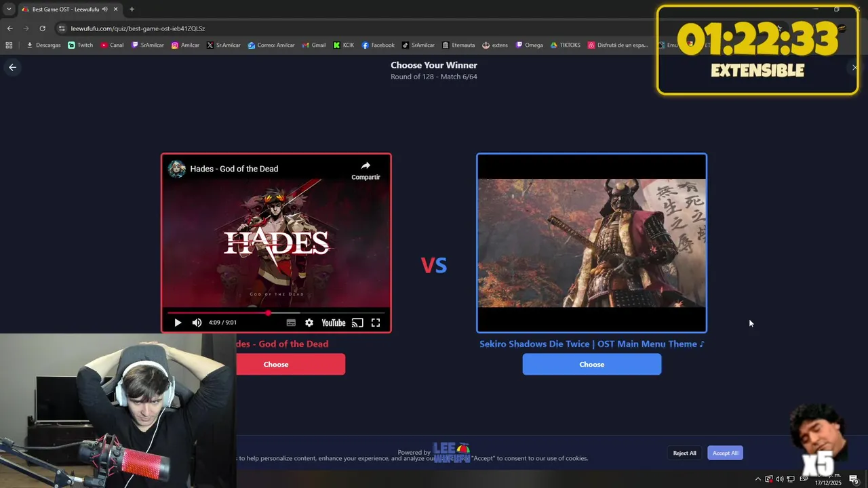The height and width of the screenshot is (488, 868).
Task: Click the Leewufufu logo in cookie bar
Action: tap(452, 452)
